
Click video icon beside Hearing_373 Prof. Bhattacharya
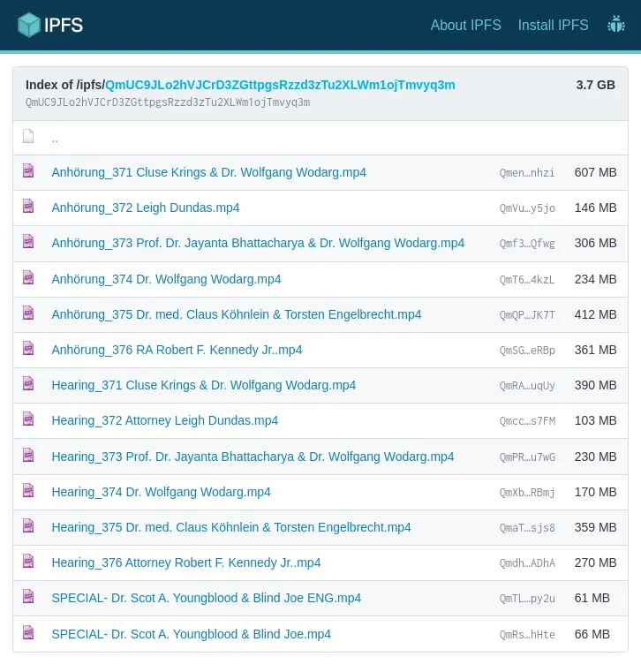point(28,455)
